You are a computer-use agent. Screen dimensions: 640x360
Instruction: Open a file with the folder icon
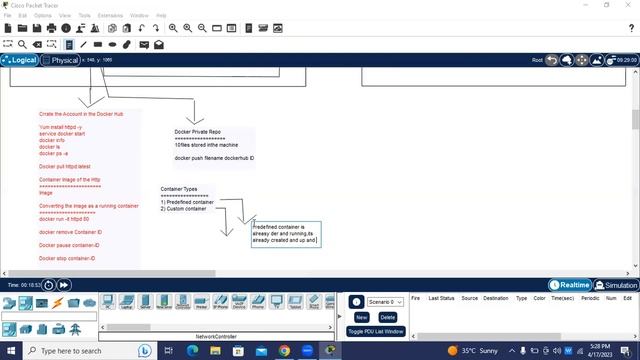click(22, 28)
